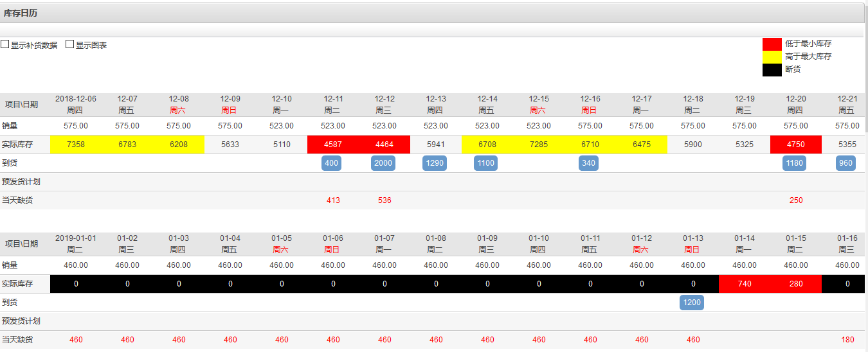
Task: Open the 1290 arrival badge
Action: (x=435, y=163)
